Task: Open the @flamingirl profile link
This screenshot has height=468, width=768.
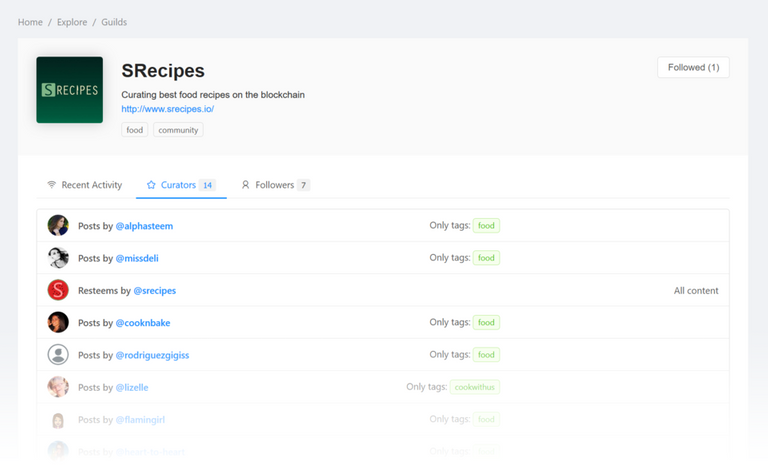Action: [x=140, y=420]
